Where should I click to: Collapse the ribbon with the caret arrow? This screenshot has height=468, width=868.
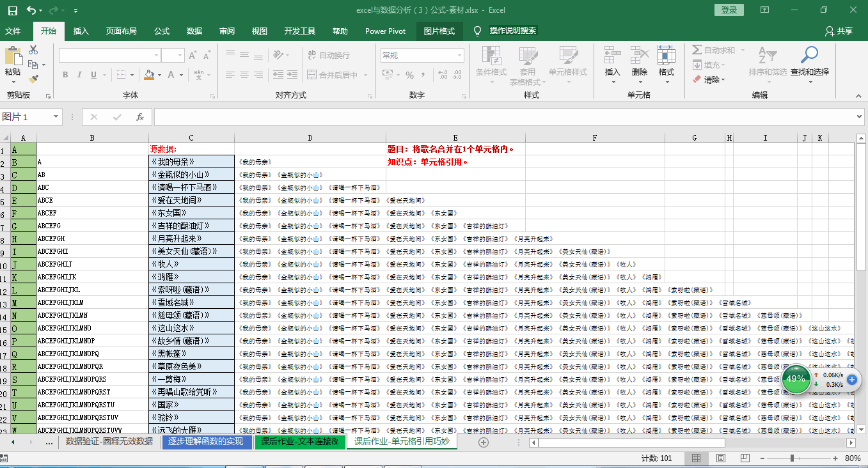(x=858, y=96)
